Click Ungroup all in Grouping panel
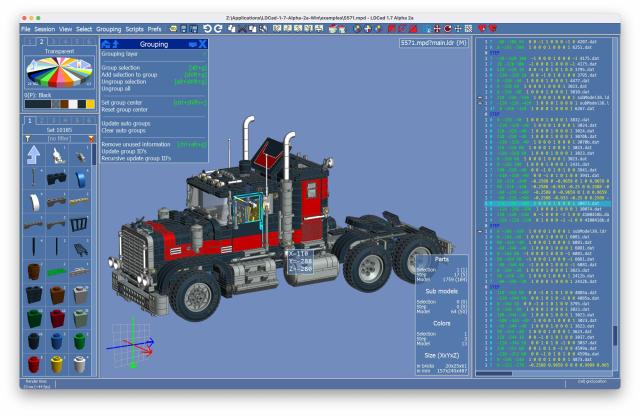Screen dimensions: 640x415 coord(117,89)
